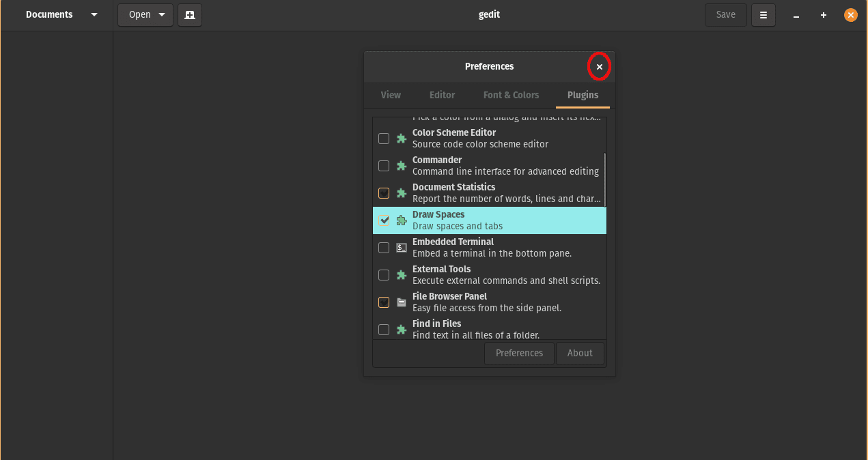Click the plugin list scrollbar

(x=604, y=179)
